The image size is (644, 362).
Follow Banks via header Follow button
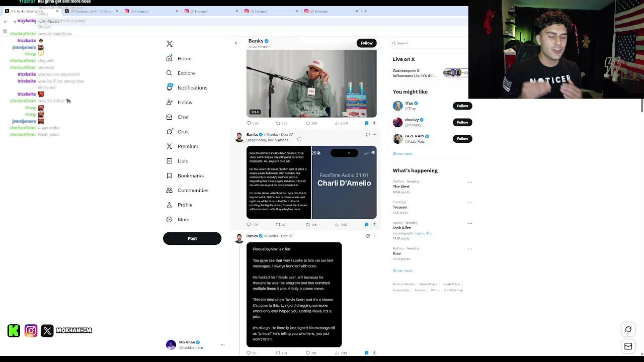coord(366,43)
